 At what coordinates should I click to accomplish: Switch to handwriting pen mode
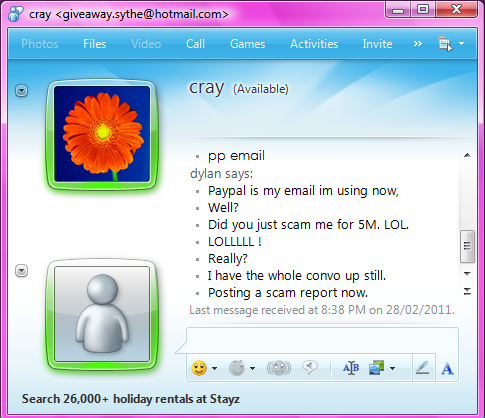tap(423, 368)
